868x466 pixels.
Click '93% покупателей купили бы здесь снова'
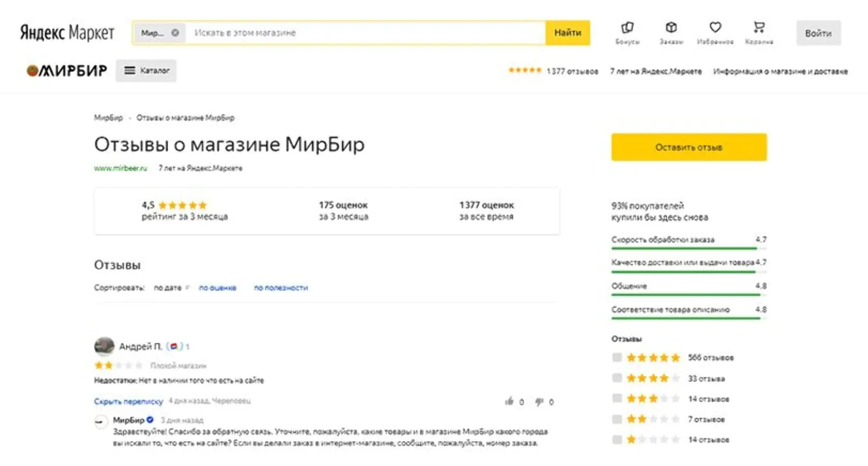pos(660,212)
